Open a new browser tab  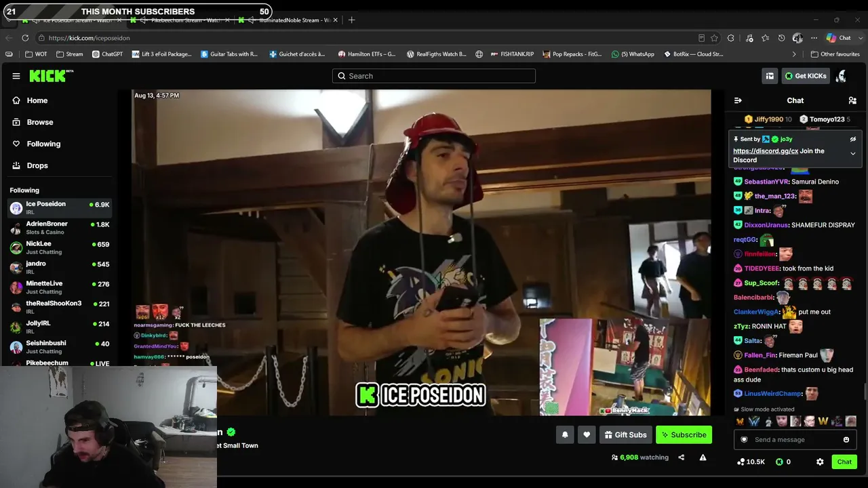click(x=351, y=20)
